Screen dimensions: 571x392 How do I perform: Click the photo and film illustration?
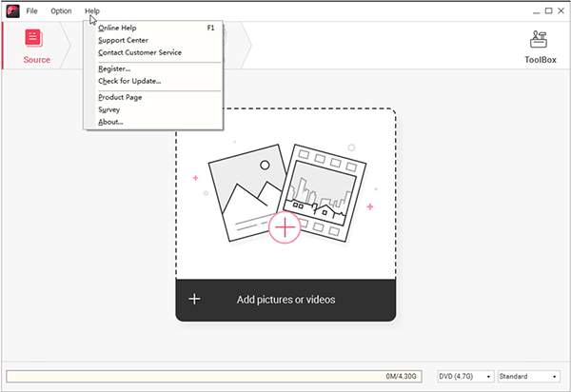287,194
